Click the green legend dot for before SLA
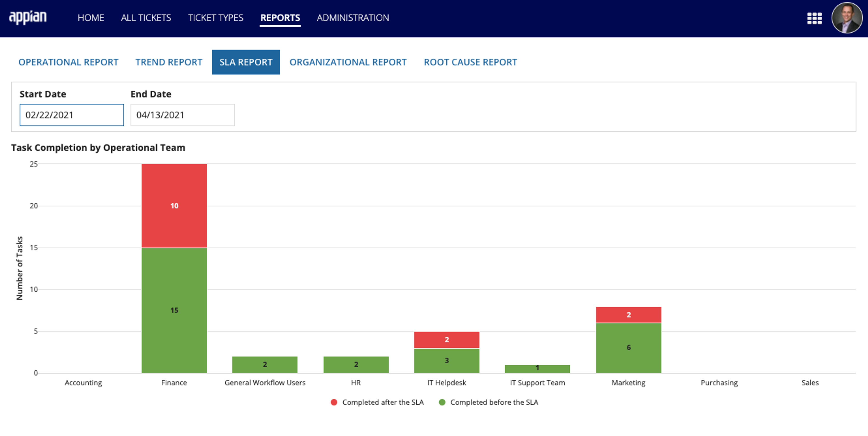The image size is (868, 436). [442, 402]
